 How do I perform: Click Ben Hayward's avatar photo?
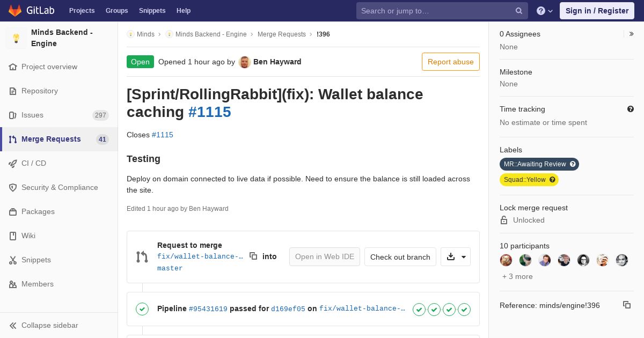coord(245,62)
